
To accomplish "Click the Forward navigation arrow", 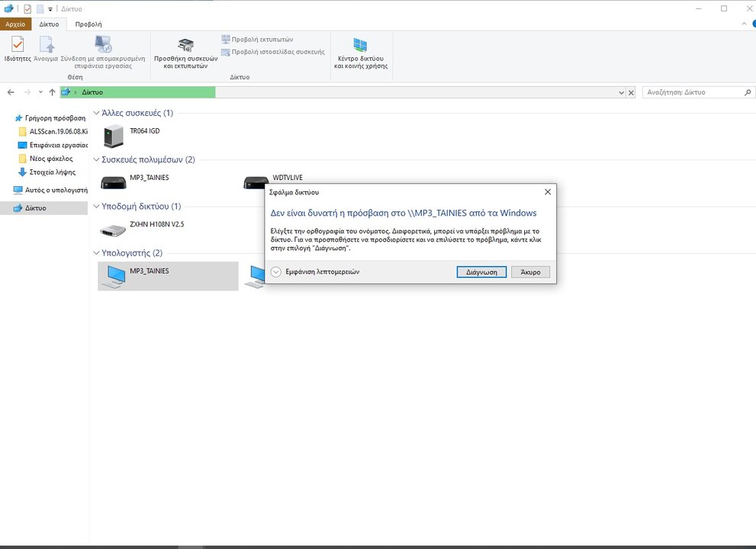I will coord(27,92).
